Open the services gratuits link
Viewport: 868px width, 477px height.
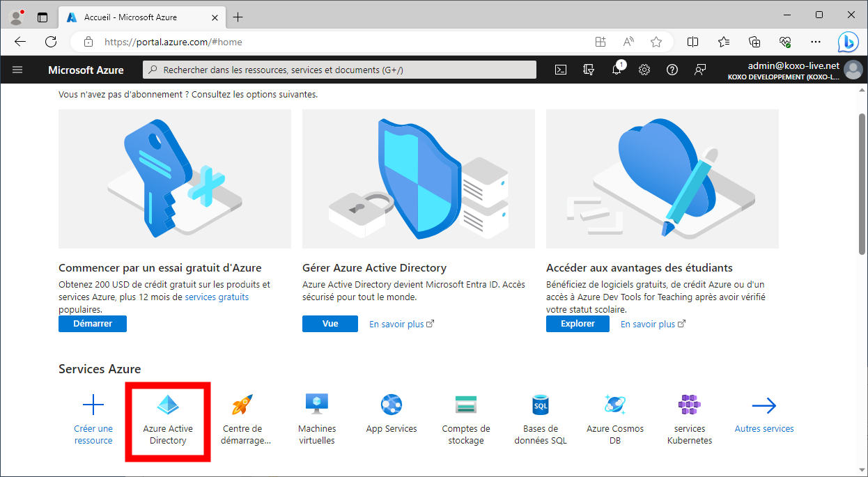click(x=217, y=297)
